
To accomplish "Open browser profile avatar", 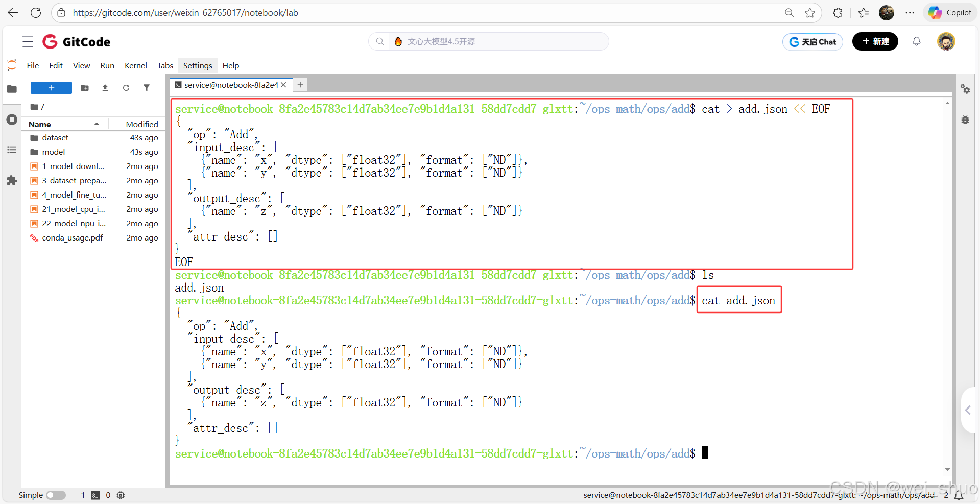I will point(887,13).
